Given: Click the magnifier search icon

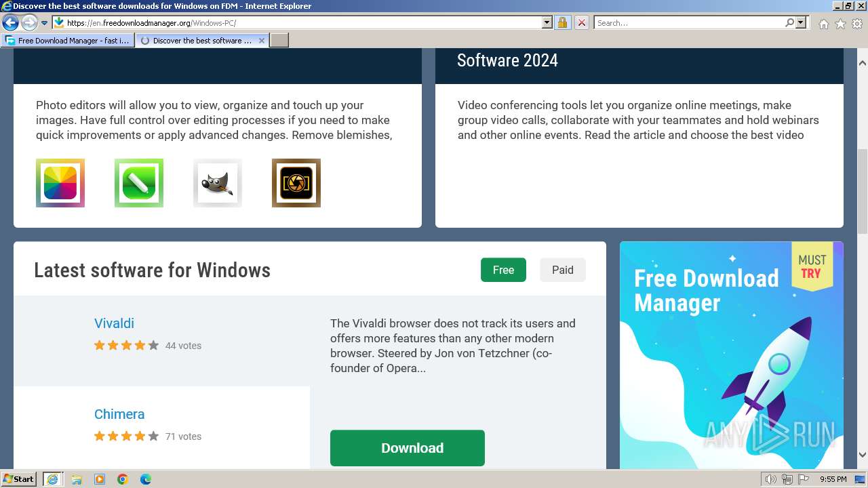Looking at the screenshot, I should 789,22.
